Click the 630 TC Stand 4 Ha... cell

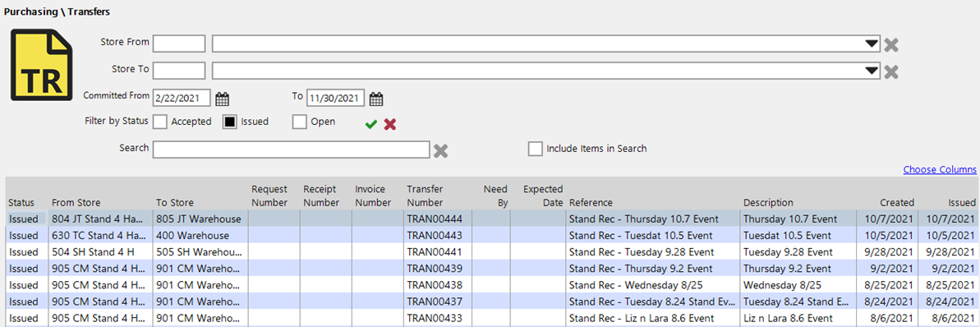(100, 236)
